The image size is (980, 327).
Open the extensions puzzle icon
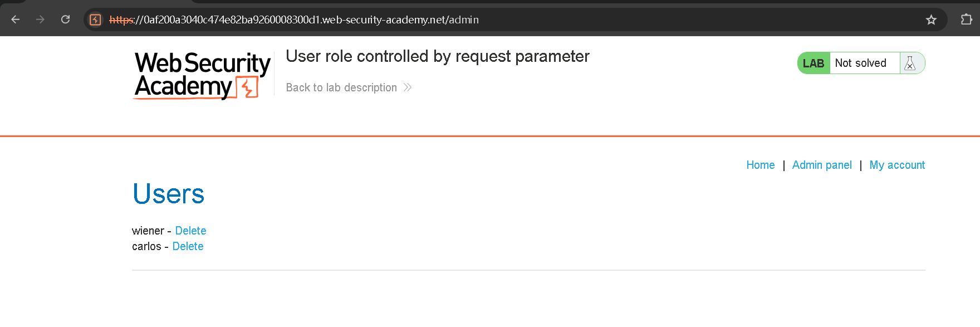point(967,19)
